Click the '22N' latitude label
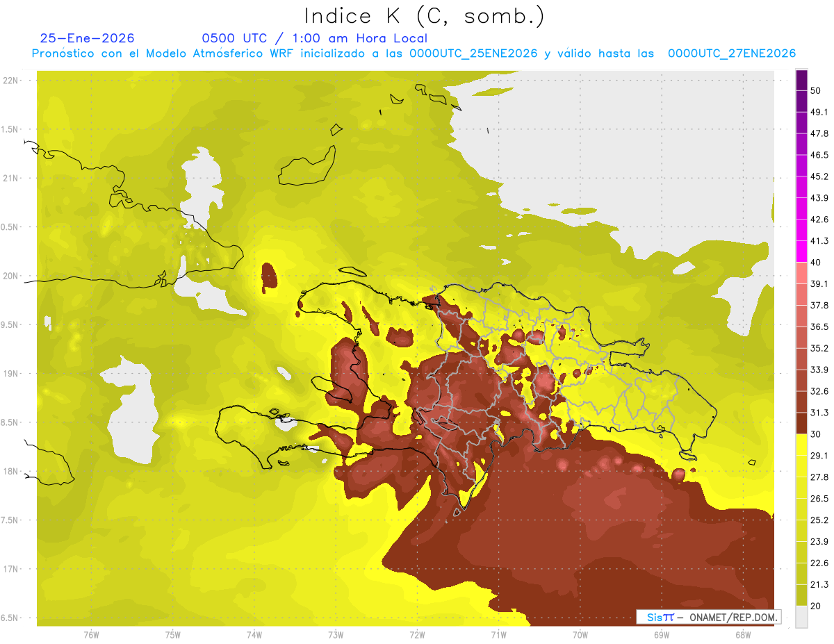Screen dimensions: 834x644 (x=12, y=80)
